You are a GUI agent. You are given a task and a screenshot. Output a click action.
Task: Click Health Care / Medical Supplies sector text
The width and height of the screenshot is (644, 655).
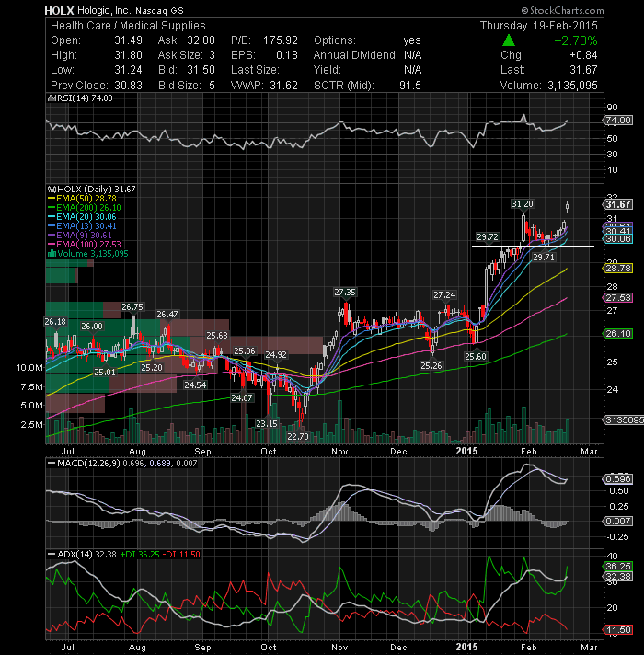coord(128,26)
